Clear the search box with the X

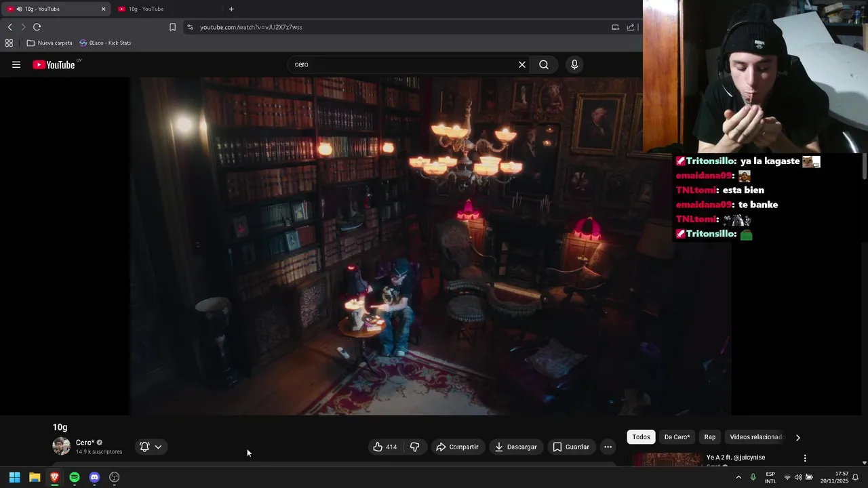522,64
